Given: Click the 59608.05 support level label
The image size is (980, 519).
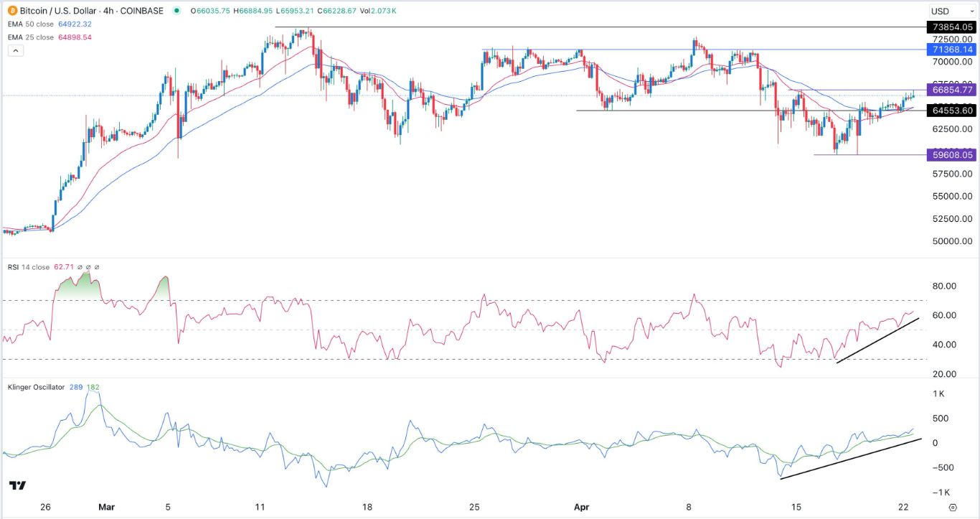Looking at the screenshot, I should coord(951,154).
